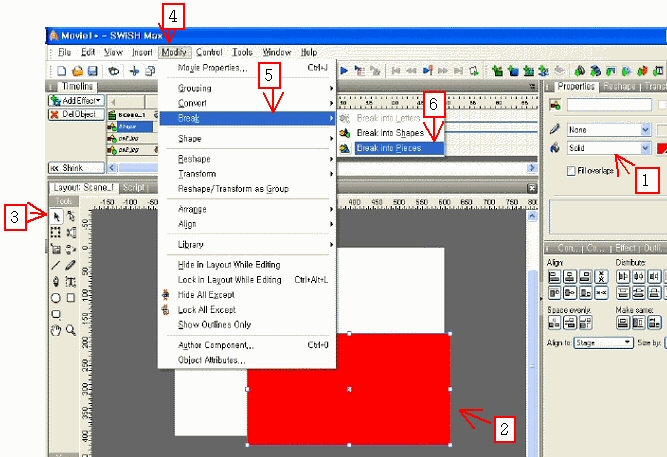The width and height of the screenshot is (667, 457).
Task: Choose Break into Pieces
Action: [x=391, y=148]
